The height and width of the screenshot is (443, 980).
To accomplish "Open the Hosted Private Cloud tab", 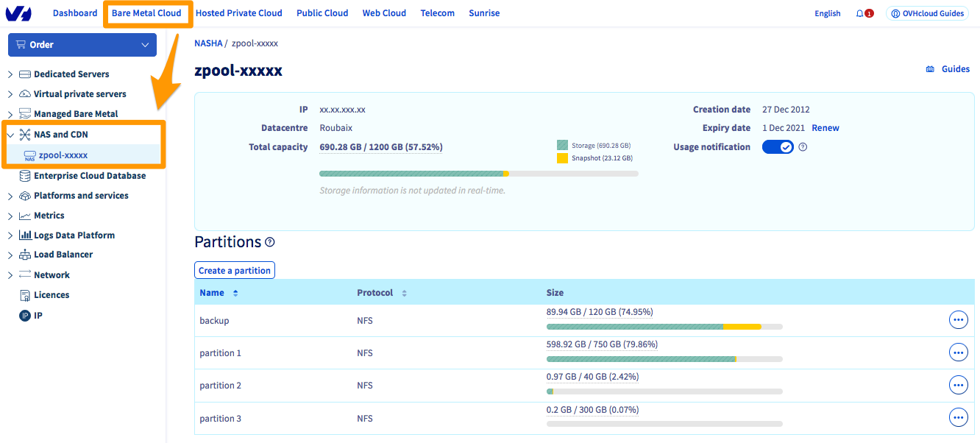I will click(238, 13).
